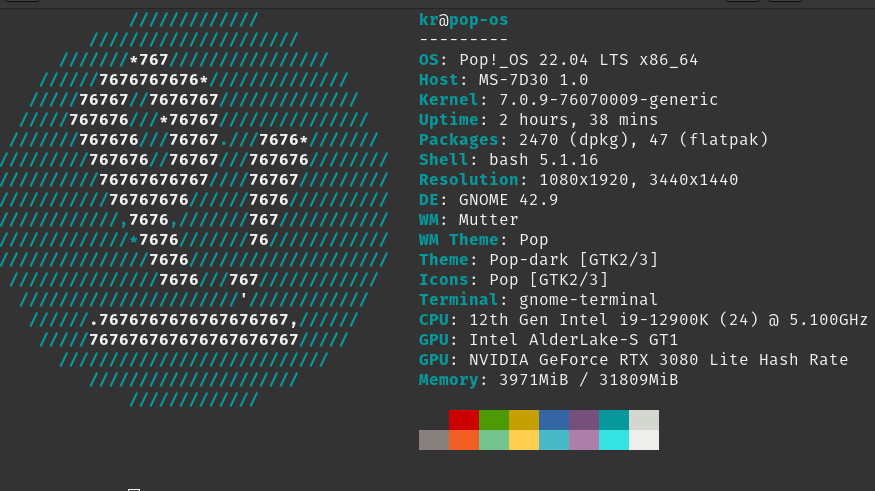Click the Terminal value gnome-terminal
The width and height of the screenshot is (875, 491).
pyautogui.click(x=589, y=300)
